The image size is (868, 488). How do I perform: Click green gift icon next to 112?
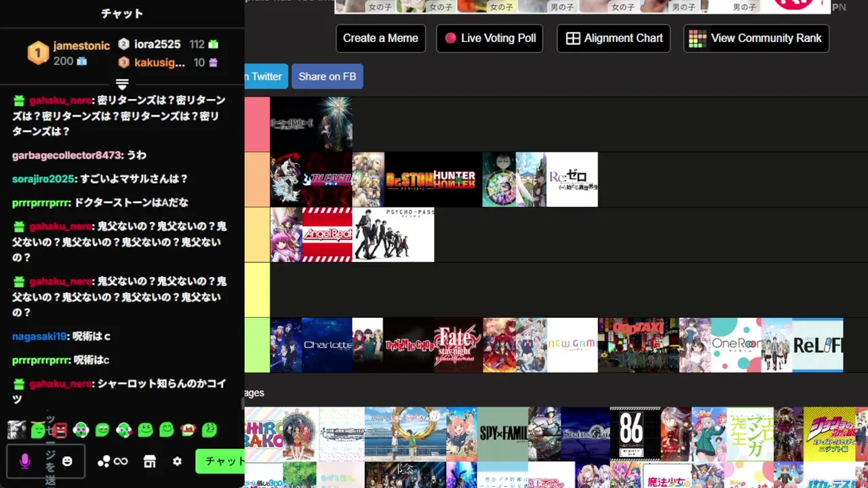click(214, 44)
